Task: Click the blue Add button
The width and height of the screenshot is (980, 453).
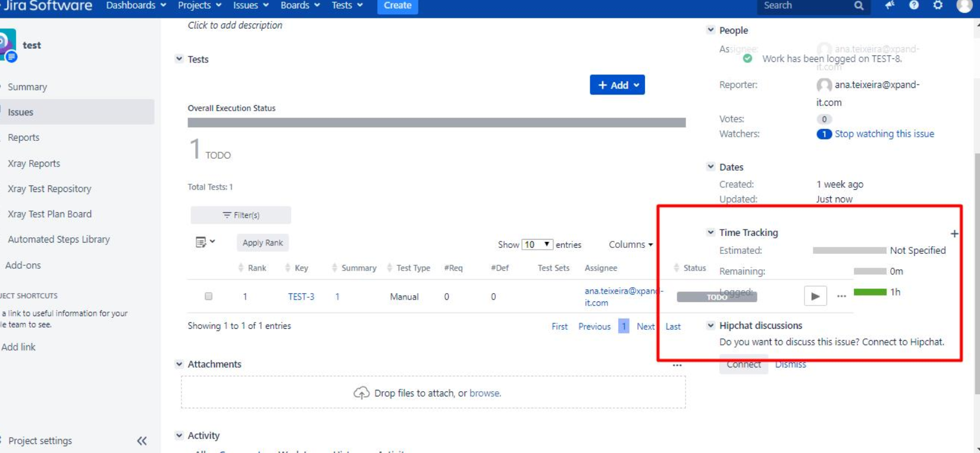Action: tap(617, 85)
